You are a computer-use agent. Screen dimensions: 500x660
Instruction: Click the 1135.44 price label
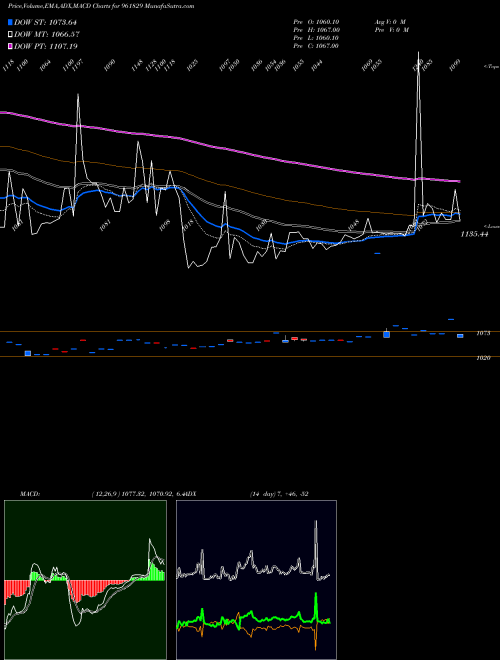[x=474, y=234]
